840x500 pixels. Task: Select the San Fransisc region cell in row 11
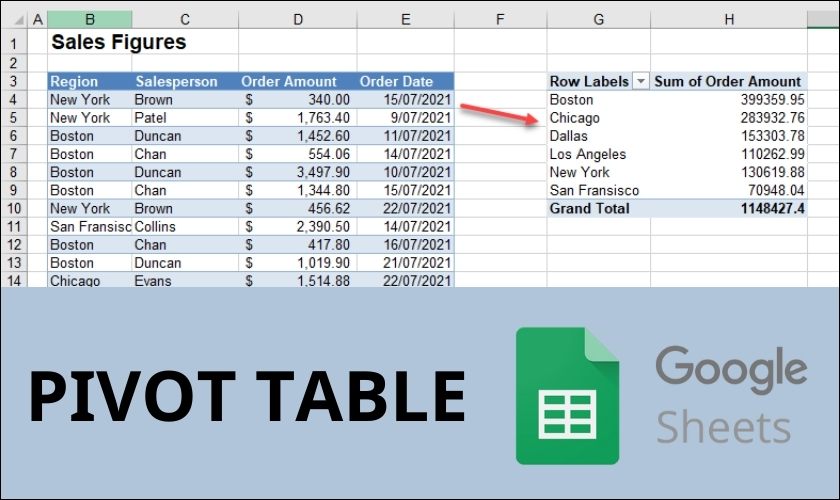tap(89, 227)
